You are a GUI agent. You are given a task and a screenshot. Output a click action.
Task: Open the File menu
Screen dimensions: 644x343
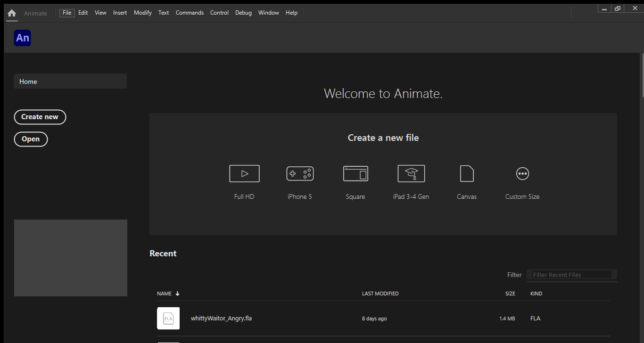pos(67,13)
